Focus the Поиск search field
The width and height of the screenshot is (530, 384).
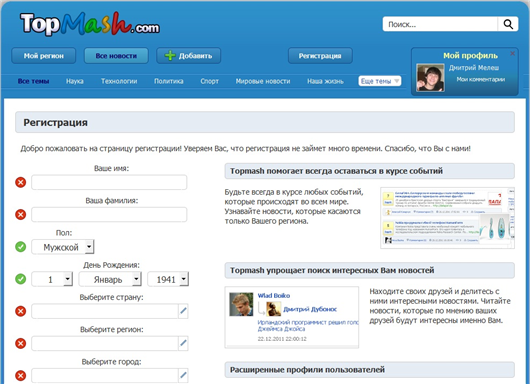pyautogui.click(x=440, y=24)
